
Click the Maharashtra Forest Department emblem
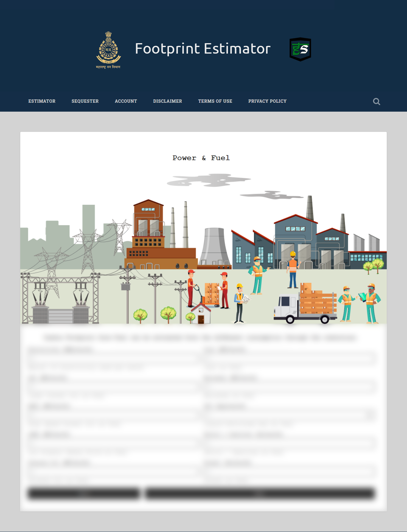[108, 50]
